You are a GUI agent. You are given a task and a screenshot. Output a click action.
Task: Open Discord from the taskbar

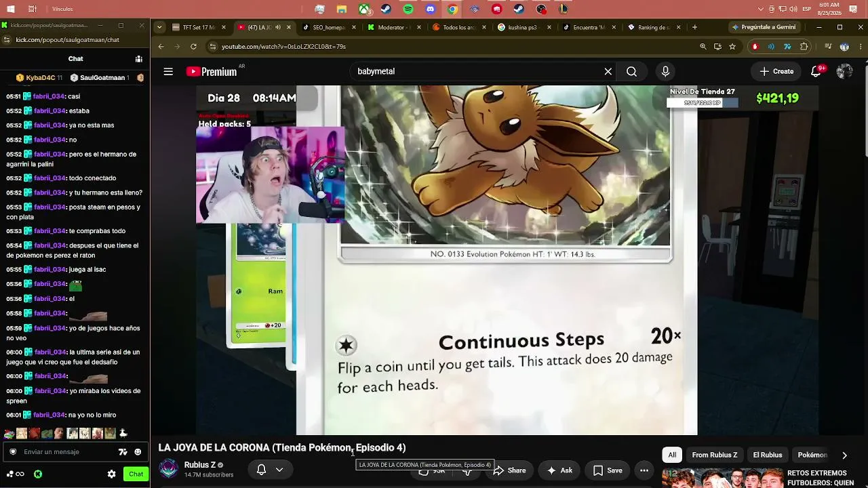(430, 9)
